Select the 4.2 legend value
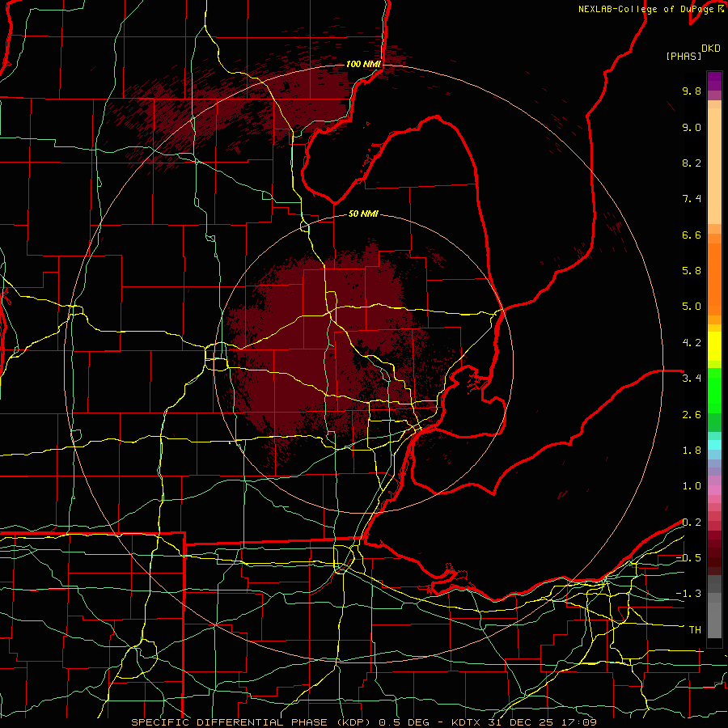The height and width of the screenshot is (728, 728). (692, 343)
